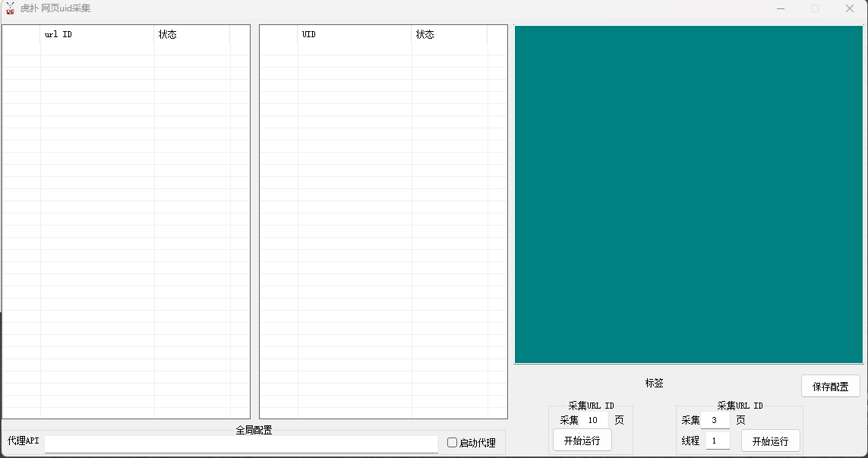Focus the 线程 thread count field
Viewport: 868px width, 458px height.
717,441
